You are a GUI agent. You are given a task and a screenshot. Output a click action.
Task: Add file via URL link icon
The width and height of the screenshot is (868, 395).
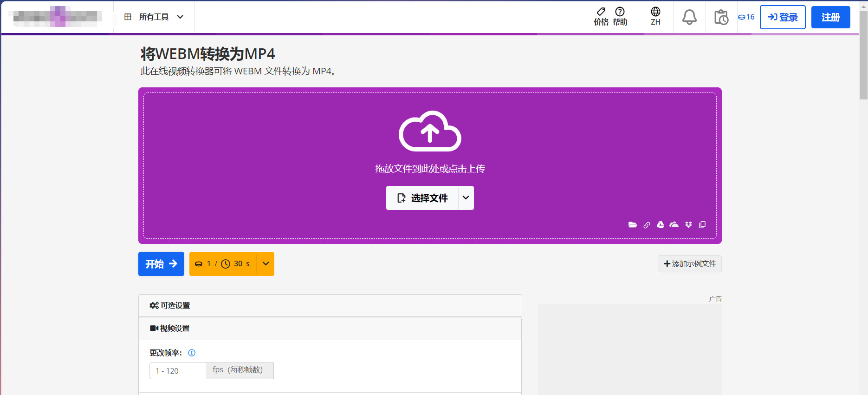pyautogui.click(x=647, y=225)
